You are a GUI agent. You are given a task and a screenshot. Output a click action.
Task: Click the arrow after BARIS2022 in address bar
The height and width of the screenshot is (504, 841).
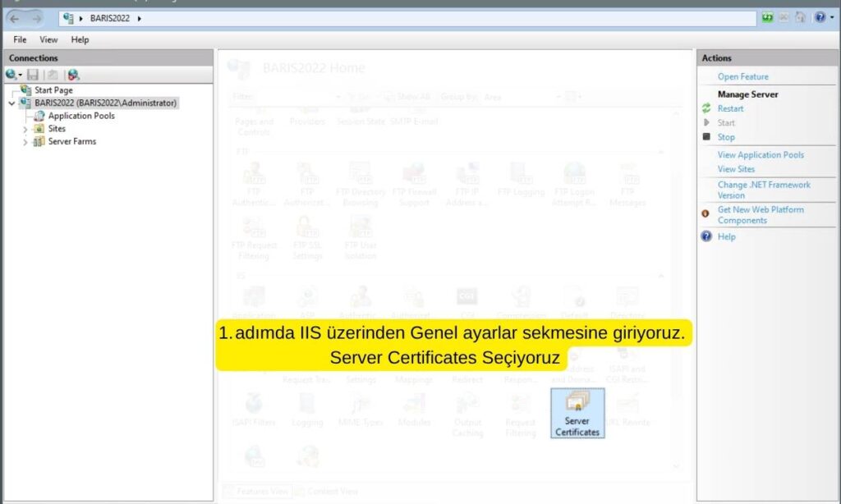click(x=140, y=19)
